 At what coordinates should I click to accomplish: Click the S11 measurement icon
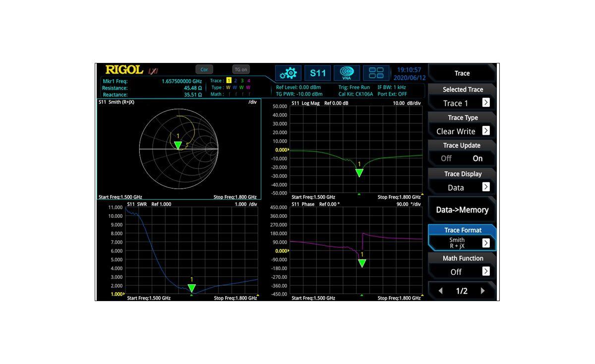point(318,73)
